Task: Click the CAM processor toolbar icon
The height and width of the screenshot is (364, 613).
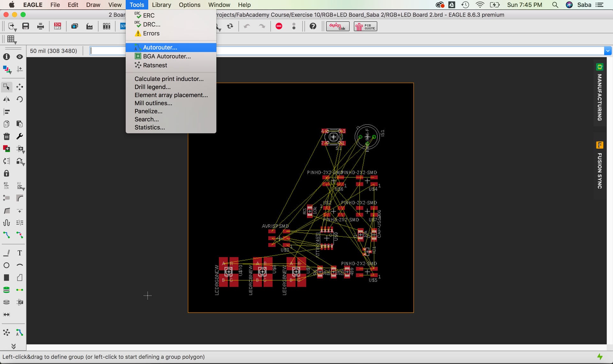Action: pyautogui.click(x=89, y=26)
